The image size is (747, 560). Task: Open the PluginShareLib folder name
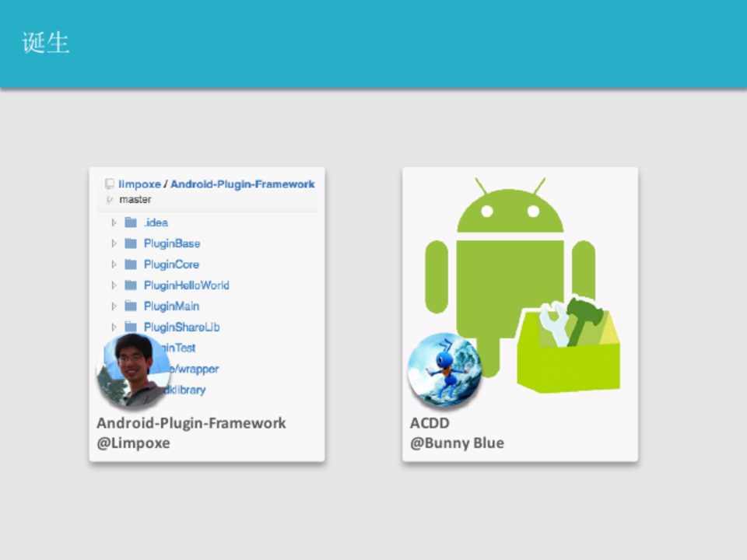tap(181, 327)
